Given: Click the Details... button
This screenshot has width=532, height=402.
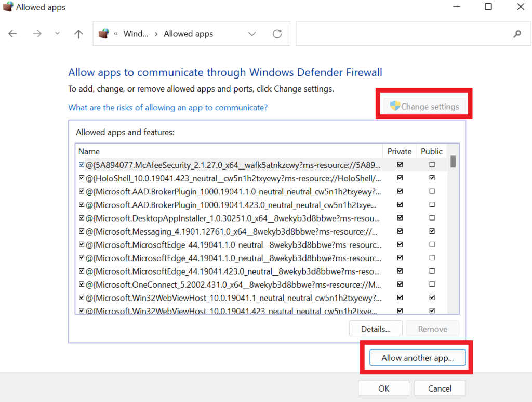Looking at the screenshot, I should coord(376,329).
